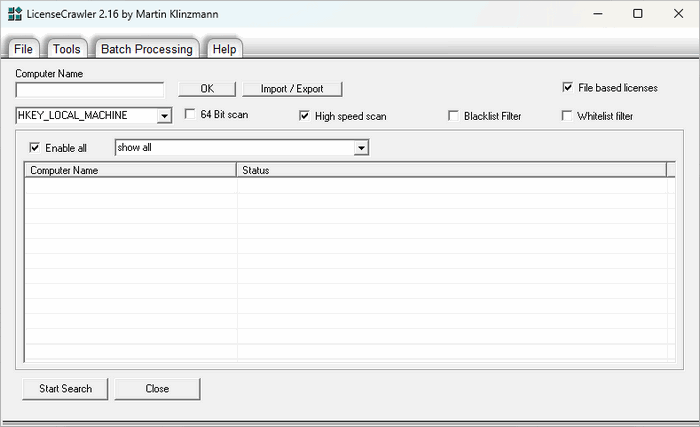Open the HKEY_LOCAL_MACHINE registry dropdown
Viewport: 700px width, 427px height.
[x=164, y=116]
